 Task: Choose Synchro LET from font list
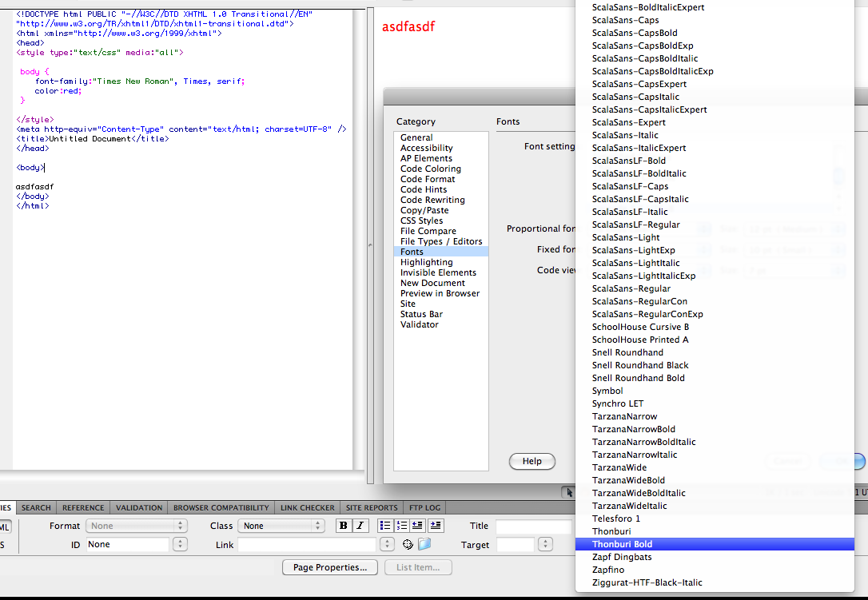pos(715,403)
